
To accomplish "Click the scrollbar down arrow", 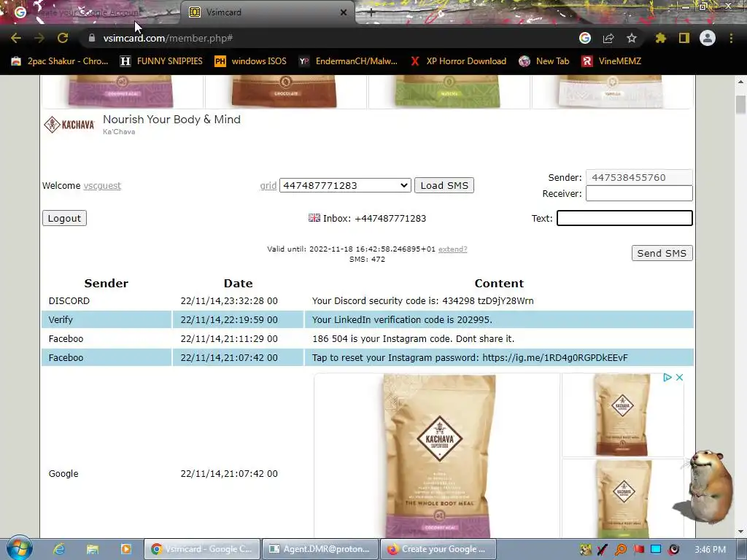I will coord(740,532).
